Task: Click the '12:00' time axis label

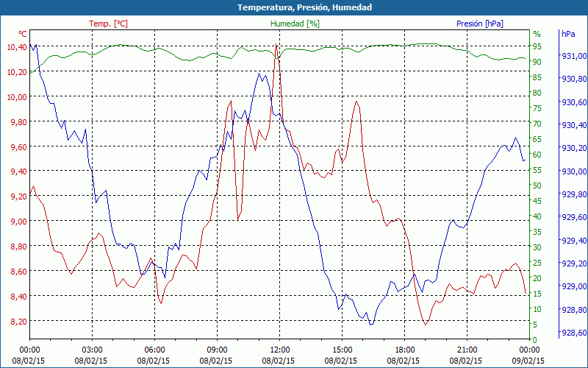Action: click(280, 350)
